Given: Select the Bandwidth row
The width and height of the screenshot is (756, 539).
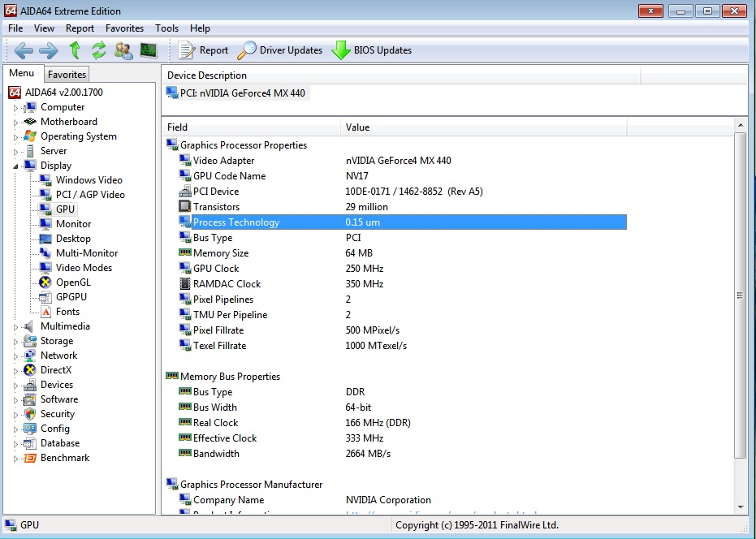Looking at the screenshot, I should (402, 454).
